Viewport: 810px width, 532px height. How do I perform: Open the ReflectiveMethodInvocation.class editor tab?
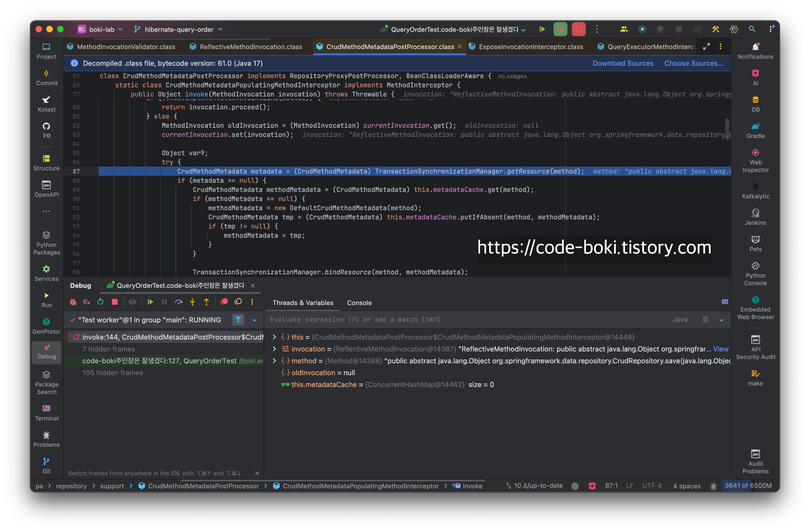coord(251,47)
